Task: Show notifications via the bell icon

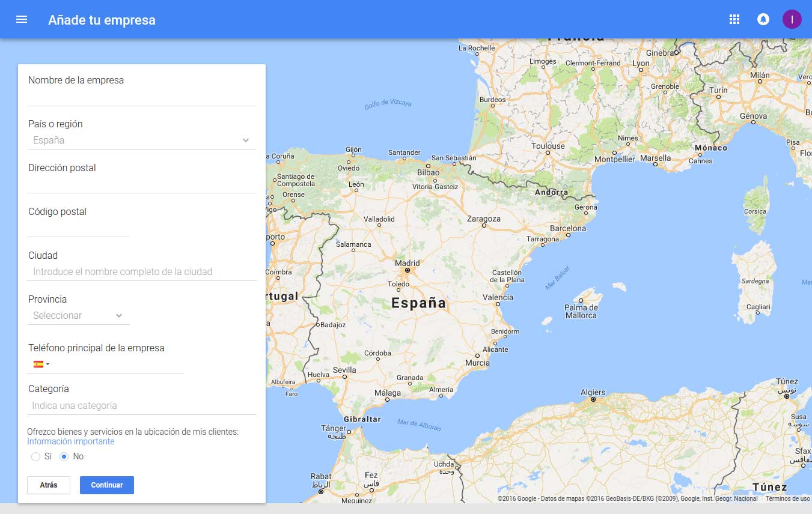Action: [x=763, y=19]
